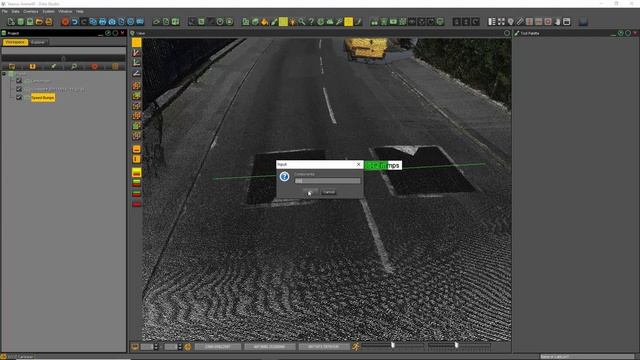
Task: Click the flame icon in main toolbar
Action: click(x=264, y=22)
